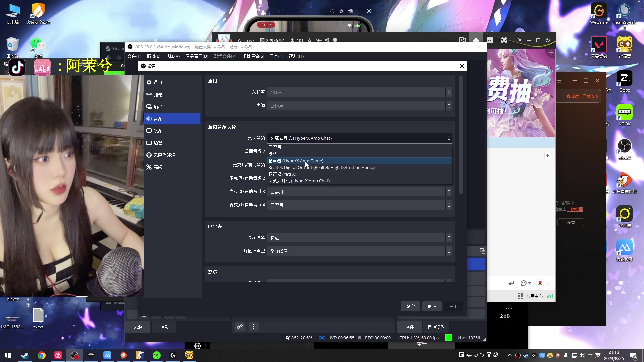Open the 工具(T) menu in OBS
The height and width of the screenshot is (362, 644).
[277, 56]
